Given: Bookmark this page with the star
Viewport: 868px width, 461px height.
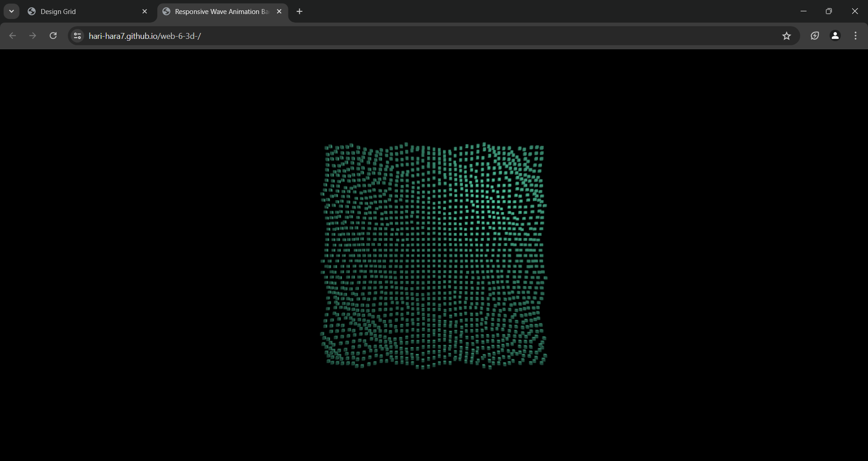Looking at the screenshot, I should point(787,36).
